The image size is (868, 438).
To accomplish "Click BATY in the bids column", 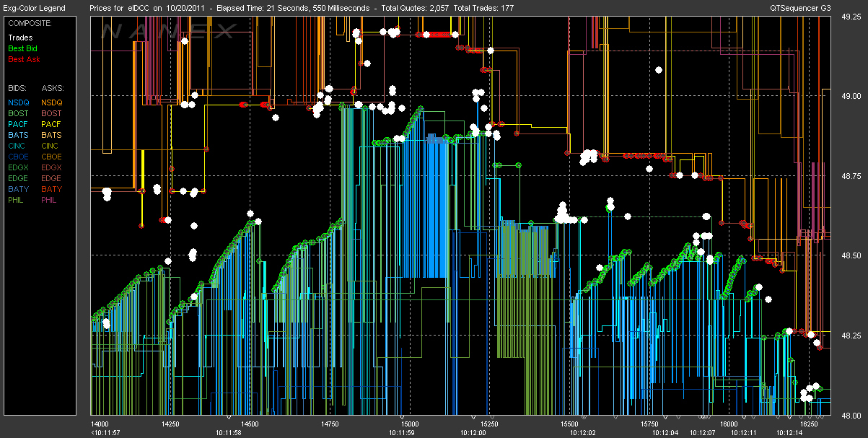I will click(19, 189).
